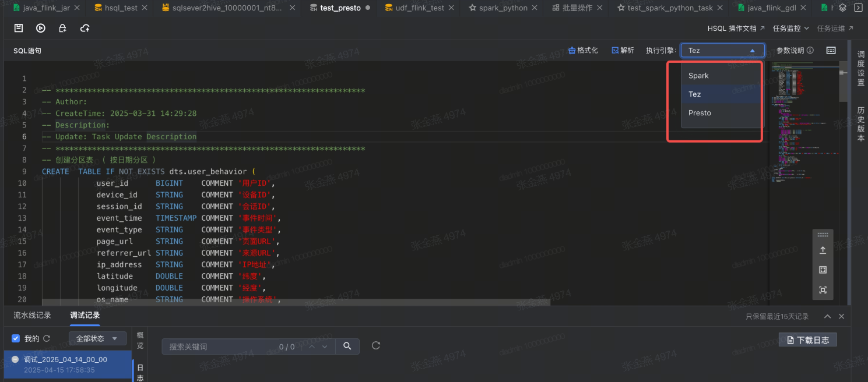The height and width of the screenshot is (382, 868).
Task: Expand the 任务监控 dropdown menu
Action: 791,28
